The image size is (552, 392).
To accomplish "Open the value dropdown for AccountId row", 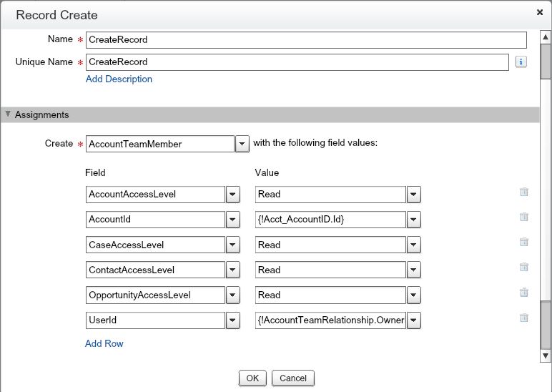I will (x=414, y=220).
